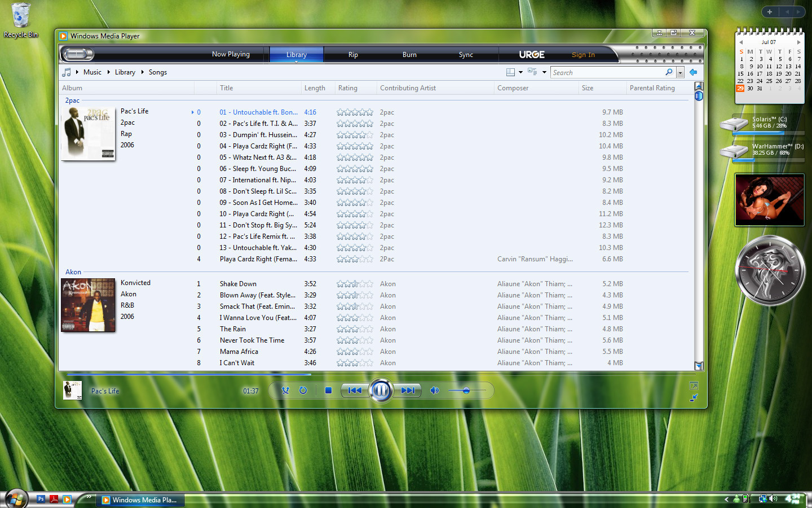Open the Windows Start orb

(16, 499)
